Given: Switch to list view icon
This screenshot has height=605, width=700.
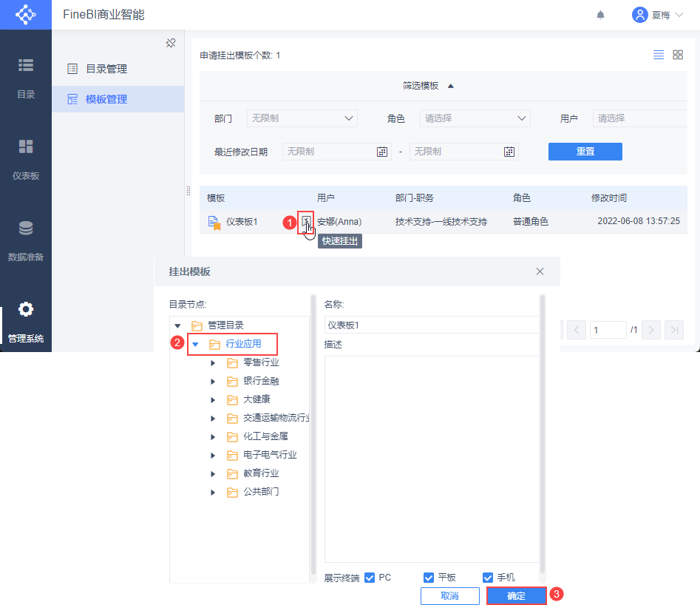Looking at the screenshot, I should pos(659,55).
